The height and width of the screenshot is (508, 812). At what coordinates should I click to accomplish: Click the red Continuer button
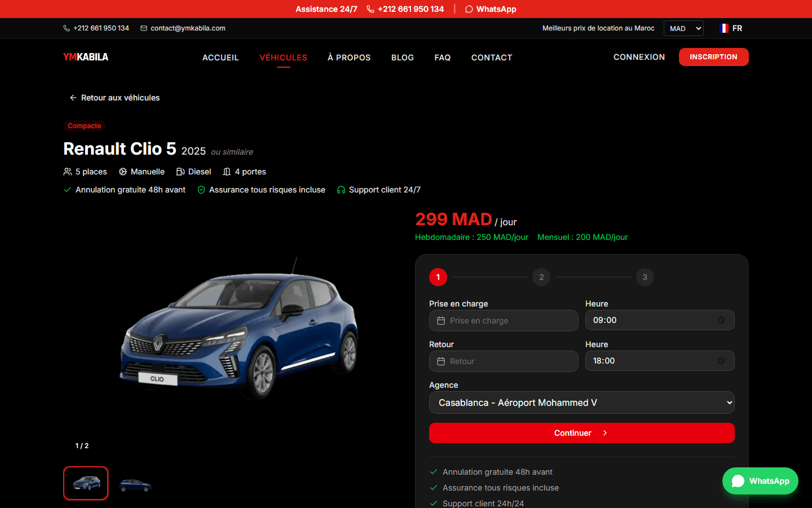click(x=582, y=433)
